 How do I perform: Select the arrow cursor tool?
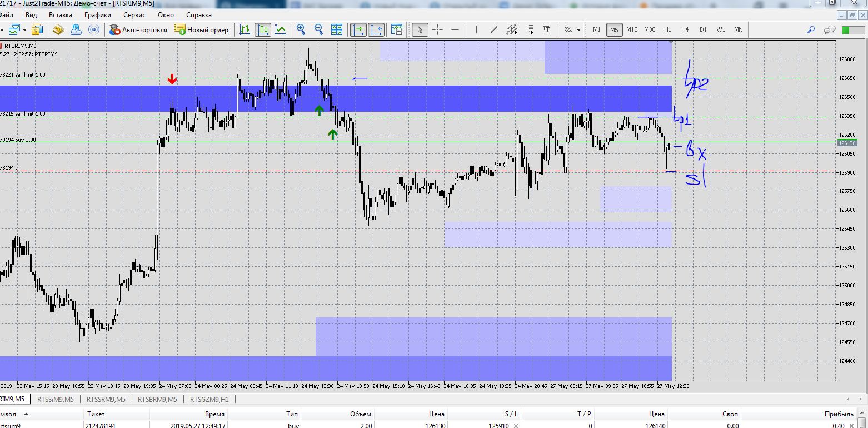tap(420, 29)
